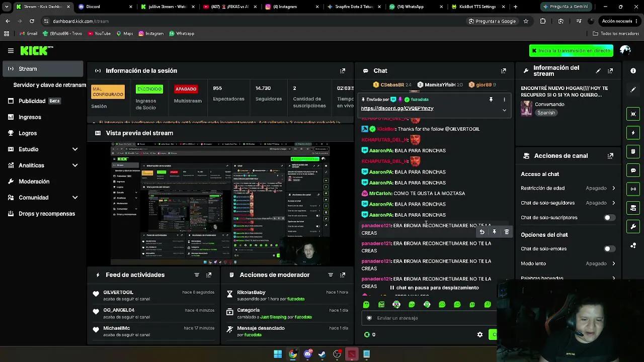Click Preguntar a Google in address bar
The height and width of the screenshot is (362, 644).
click(492, 21)
